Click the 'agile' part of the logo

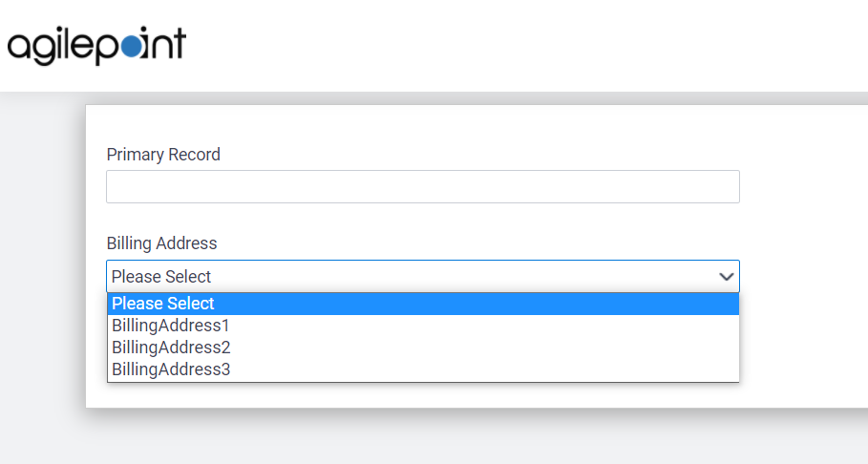[47, 47]
